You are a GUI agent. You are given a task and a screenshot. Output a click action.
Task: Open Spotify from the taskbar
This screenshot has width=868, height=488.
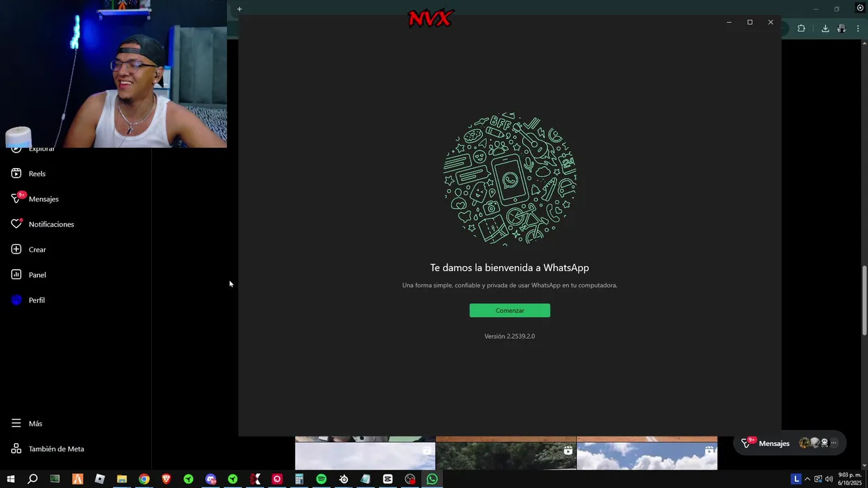pos(321,479)
